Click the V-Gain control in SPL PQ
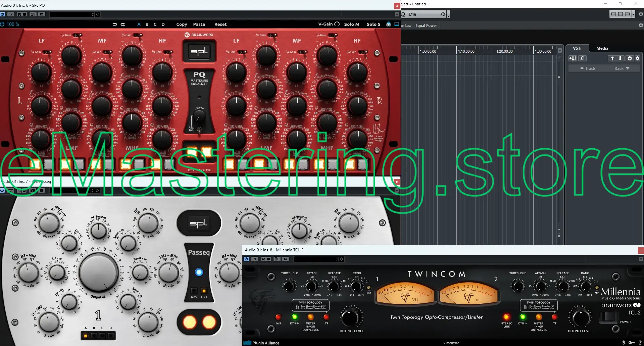 [x=329, y=24]
